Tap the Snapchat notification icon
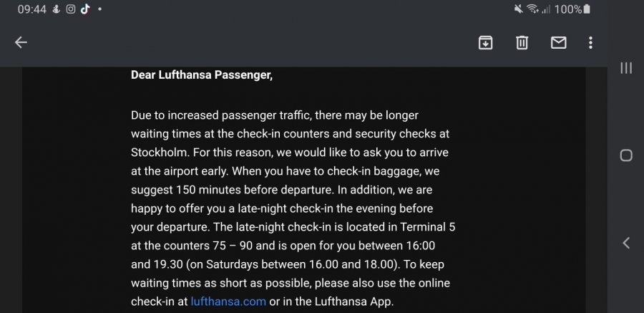Screen dimensions: 644x313 [57, 9]
